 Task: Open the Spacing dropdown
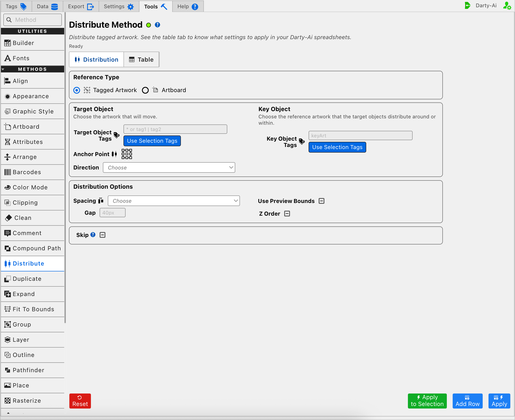(174, 201)
